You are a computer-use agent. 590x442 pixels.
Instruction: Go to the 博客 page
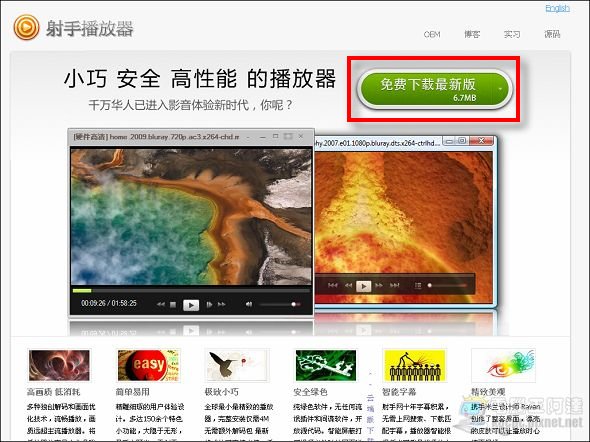pyautogui.click(x=472, y=34)
